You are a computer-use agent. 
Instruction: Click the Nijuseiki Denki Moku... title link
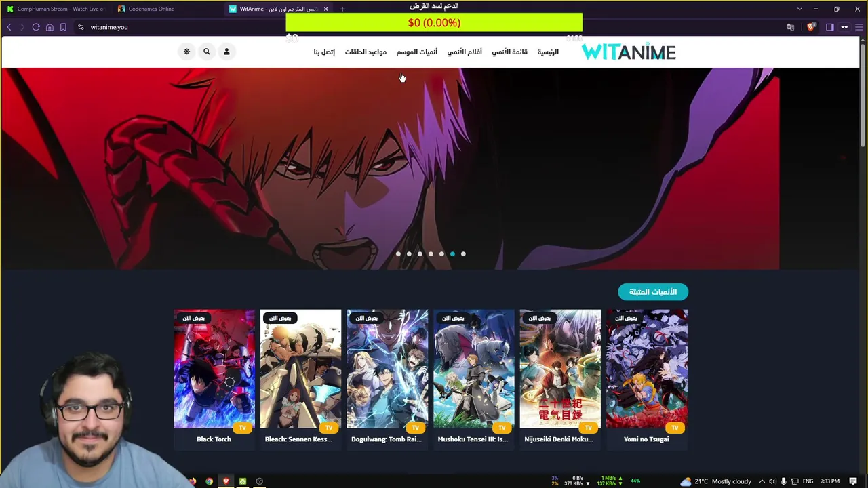click(559, 439)
